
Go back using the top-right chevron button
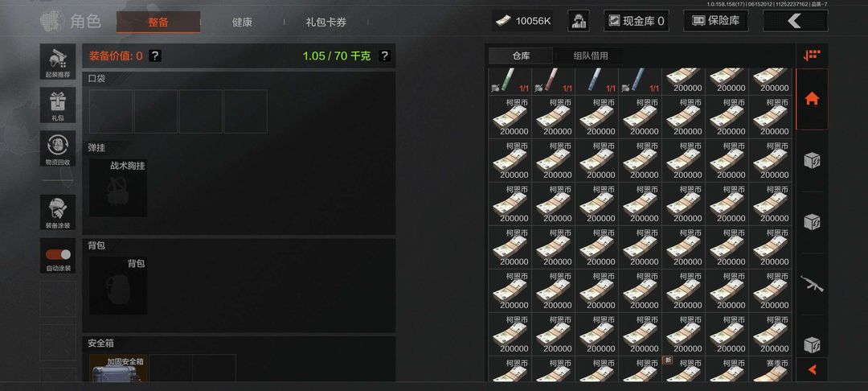pos(795,21)
